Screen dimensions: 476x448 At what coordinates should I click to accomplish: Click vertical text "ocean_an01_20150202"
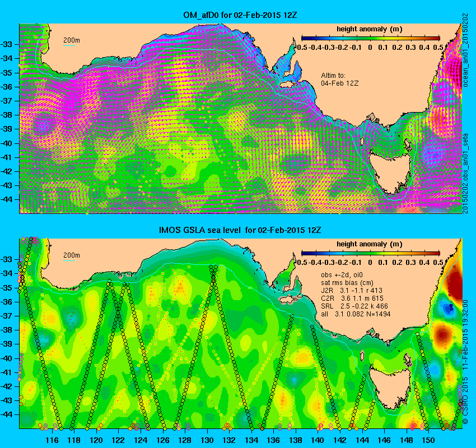[x=465, y=50]
